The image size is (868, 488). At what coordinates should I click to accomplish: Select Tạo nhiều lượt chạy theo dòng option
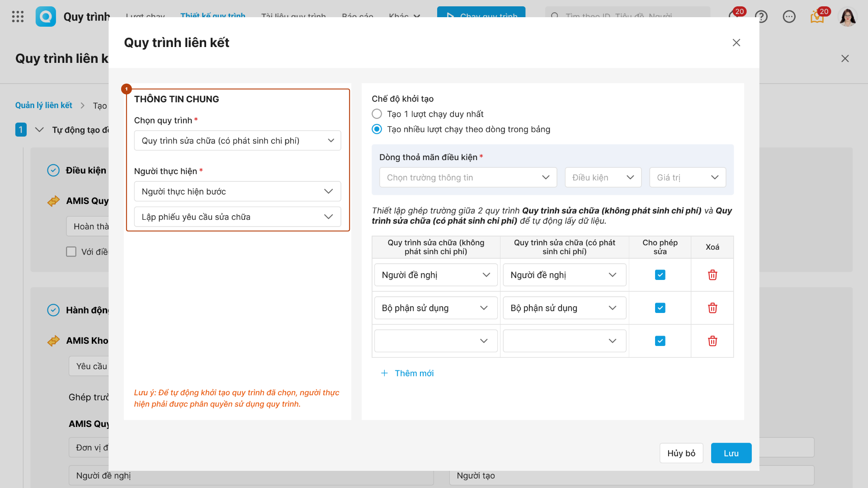point(377,129)
